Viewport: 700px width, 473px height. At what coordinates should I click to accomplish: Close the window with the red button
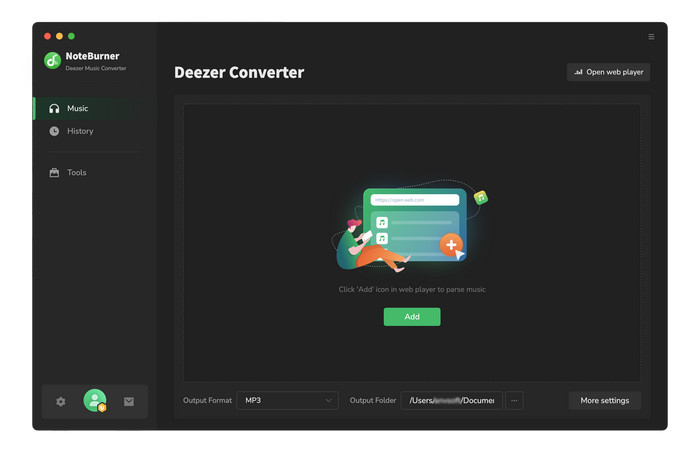[x=47, y=36]
